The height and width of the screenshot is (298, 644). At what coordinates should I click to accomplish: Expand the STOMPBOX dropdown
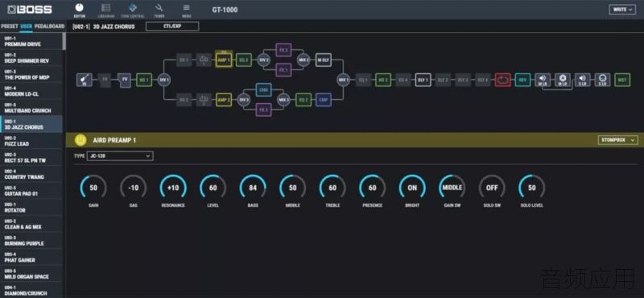617,140
